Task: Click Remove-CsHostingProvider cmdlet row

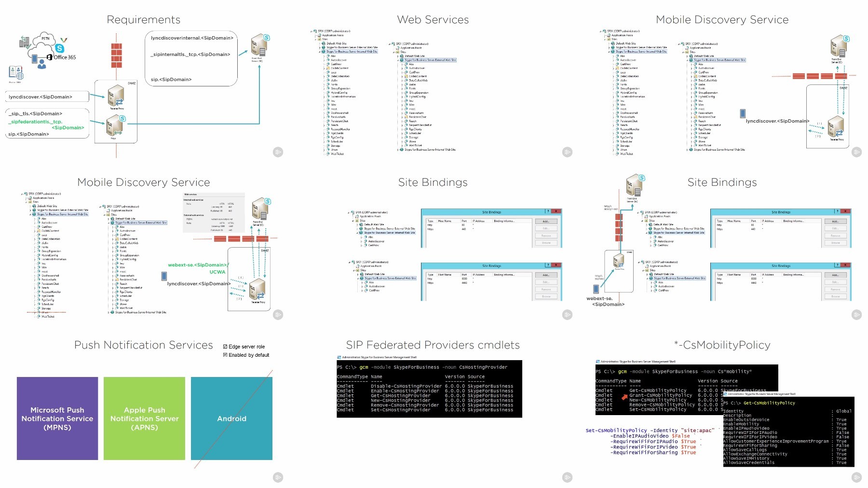Action: pyautogui.click(x=425, y=405)
